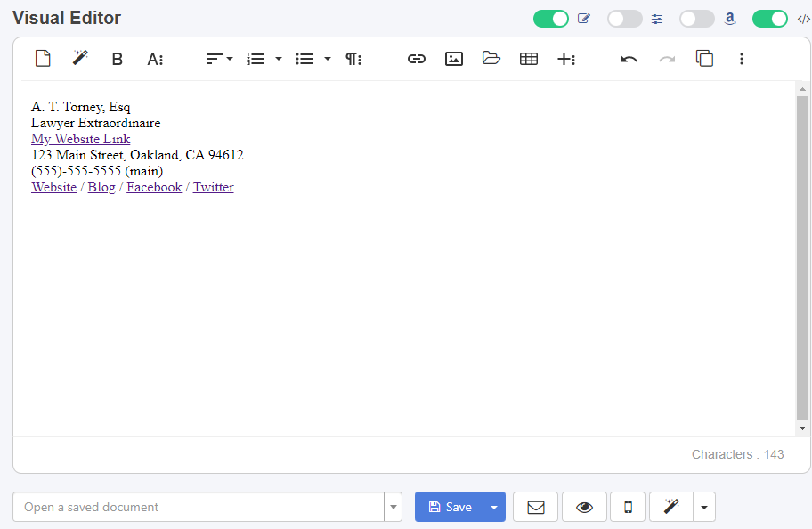Disable the source code view toggle
This screenshot has width=812, height=529.
pyautogui.click(x=769, y=18)
